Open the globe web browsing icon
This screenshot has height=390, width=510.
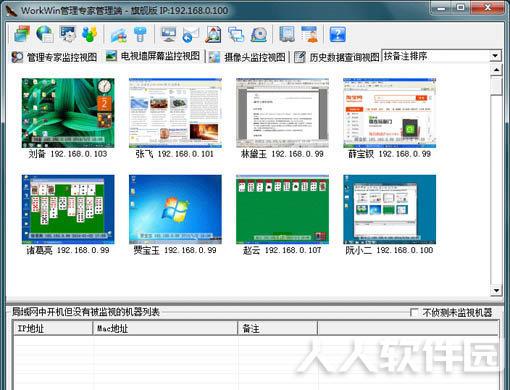pos(45,34)
